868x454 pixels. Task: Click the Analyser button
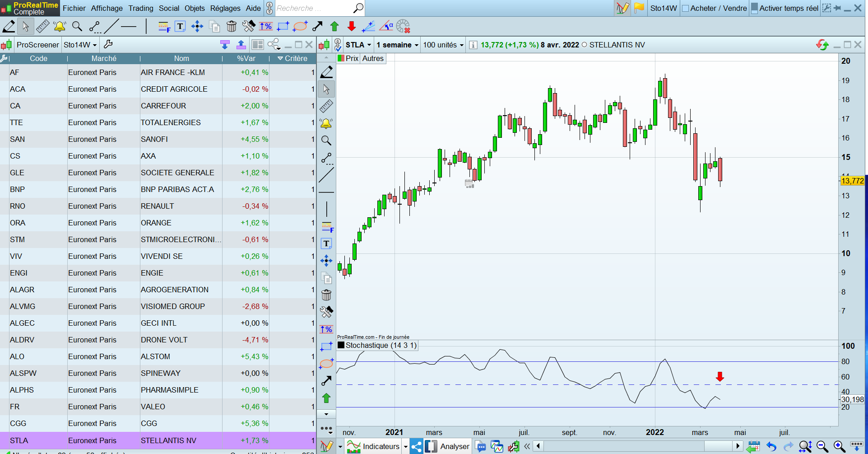click(448, 446)
